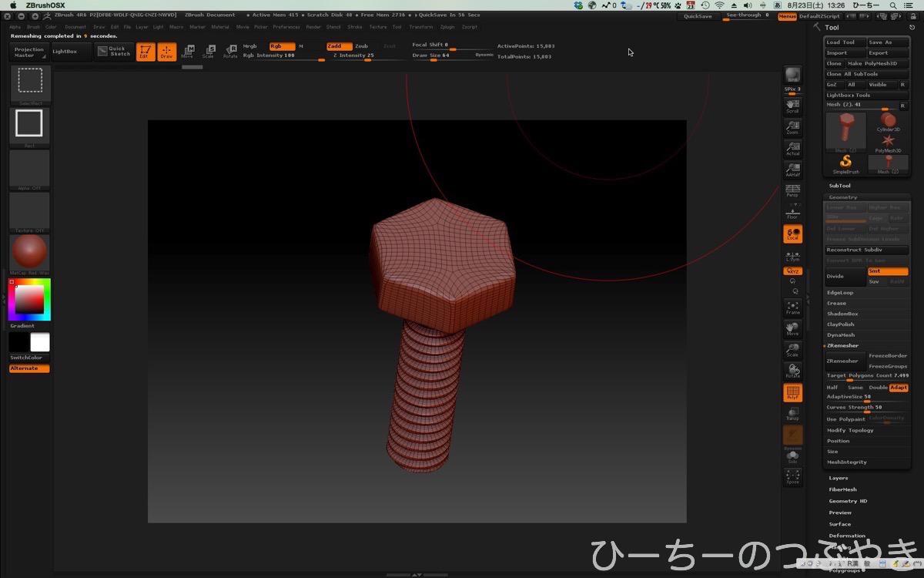Toggle Edit mode button
Image resolution: width=924 pixels, height=578 pixels.
(146, 52)
